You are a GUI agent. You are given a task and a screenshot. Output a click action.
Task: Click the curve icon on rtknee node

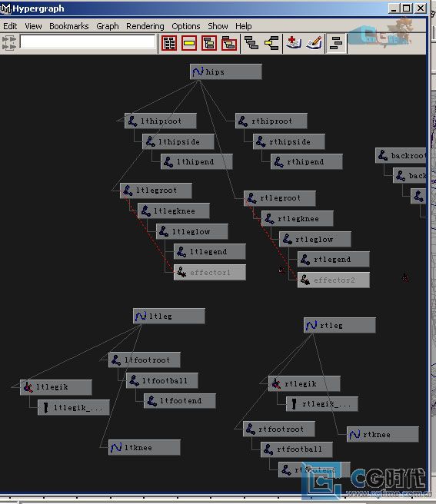[x=354, y=435]
